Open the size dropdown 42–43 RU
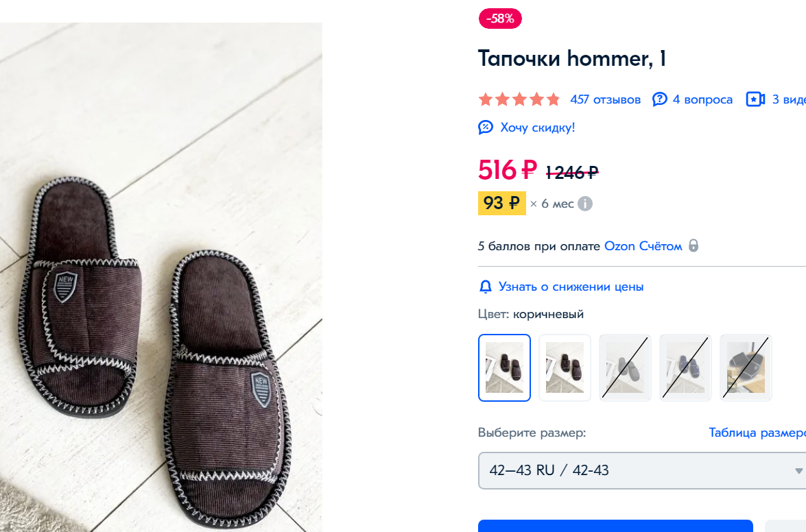This screenshot has width=806, height=532. 642,470
